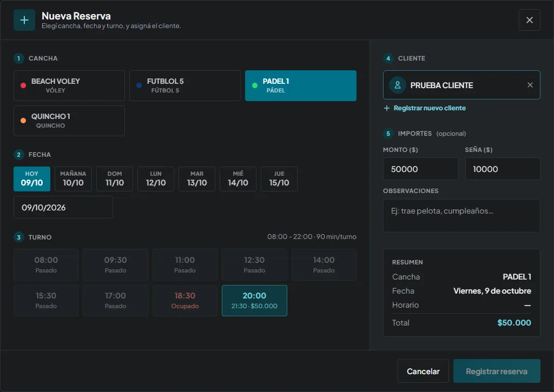The width and height of the screenshot is (554, 392).
Task: Click the past 15:30 slot
Action: click(x=46, y=301)
